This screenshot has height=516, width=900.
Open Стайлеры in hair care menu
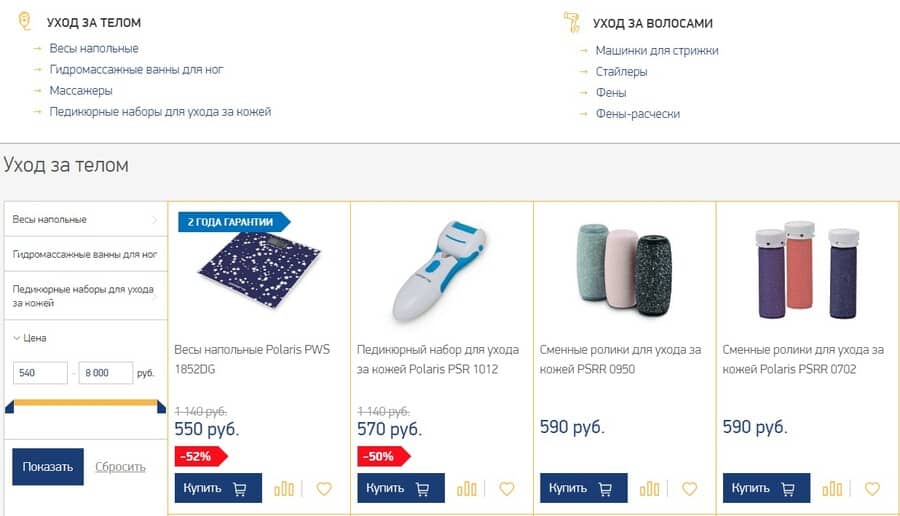point(621,72)
